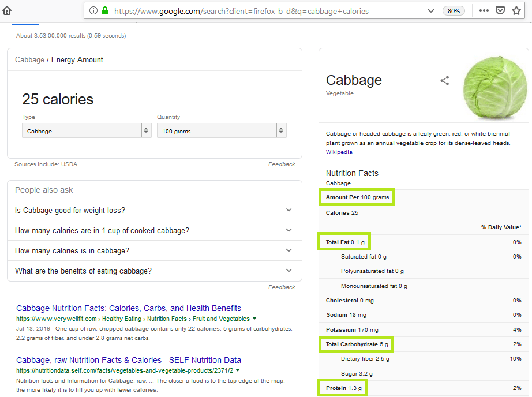Viewport: 532px width, 397px height.
Task: Click the Home icon in the toolbar
Action: pos(8,10)
